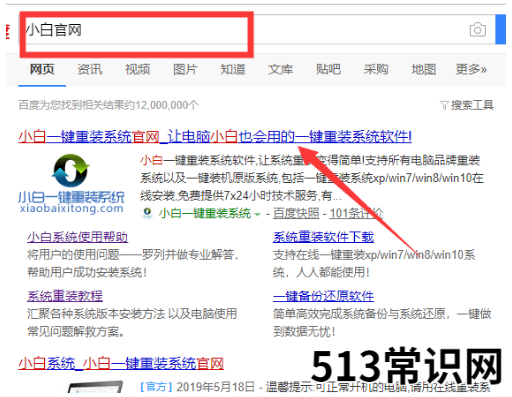
Task: Click laptop thumbnail of second result
Action: click(96, 387)
